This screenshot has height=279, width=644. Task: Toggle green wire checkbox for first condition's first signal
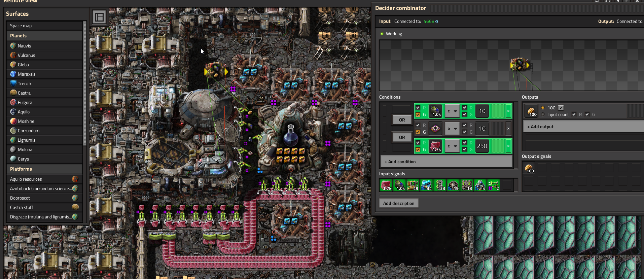pyautogui.click(x=418, y=114)
